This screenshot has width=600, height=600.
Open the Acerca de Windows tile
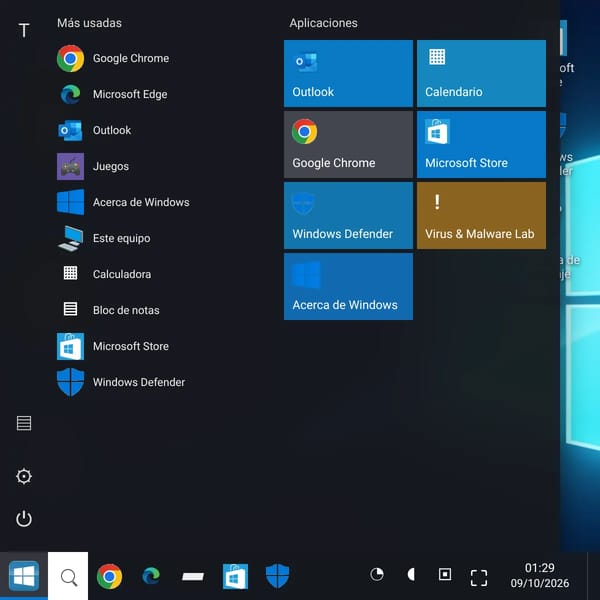(x=348, y=286)
